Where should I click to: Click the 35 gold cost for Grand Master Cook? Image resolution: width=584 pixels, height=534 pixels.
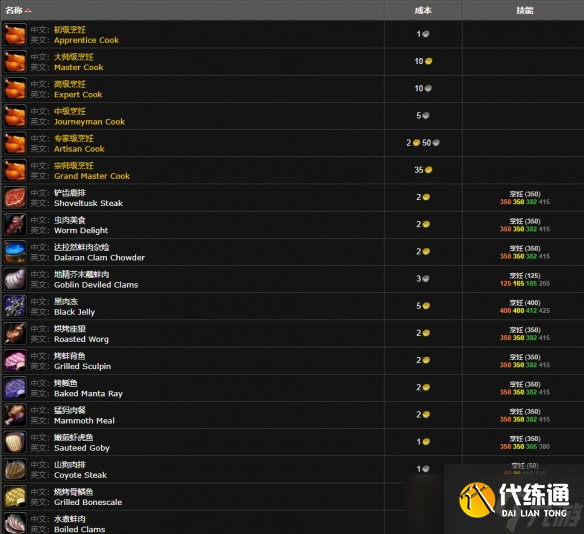423,170
